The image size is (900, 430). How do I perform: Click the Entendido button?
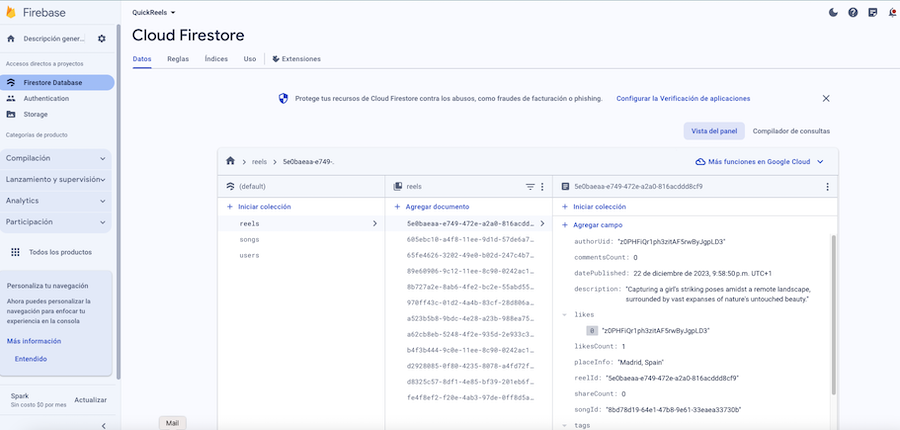coord(31,359)
